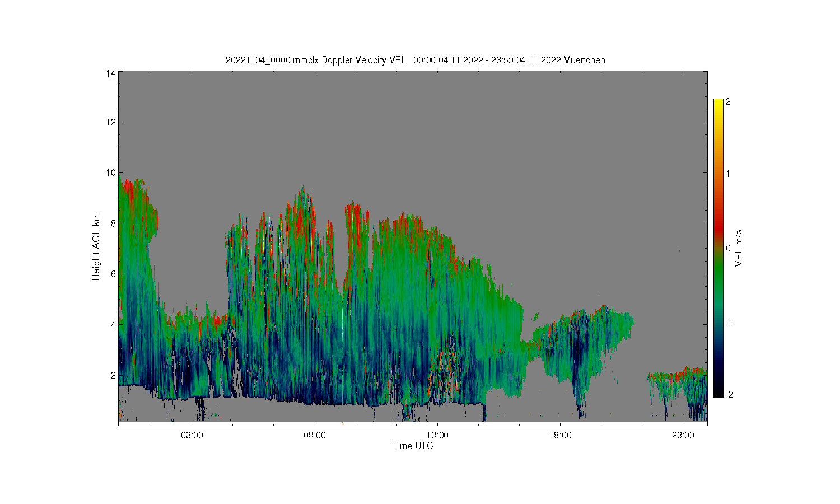
Task: Click the colorbar's top tick label 2
Action: click(728, 102)
